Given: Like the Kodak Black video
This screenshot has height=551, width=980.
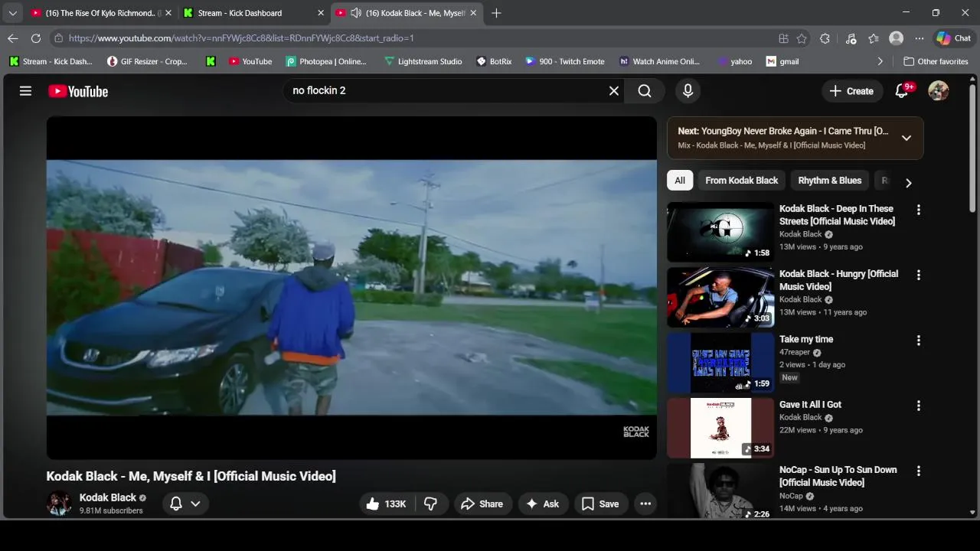Looking at the screenshot, I should (386, 504).
